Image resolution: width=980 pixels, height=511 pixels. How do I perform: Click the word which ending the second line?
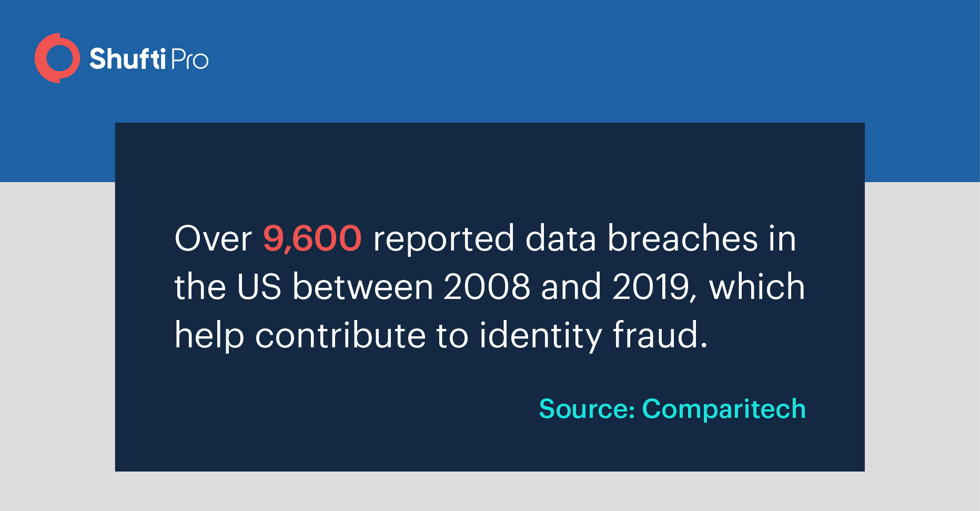(756, 286)
